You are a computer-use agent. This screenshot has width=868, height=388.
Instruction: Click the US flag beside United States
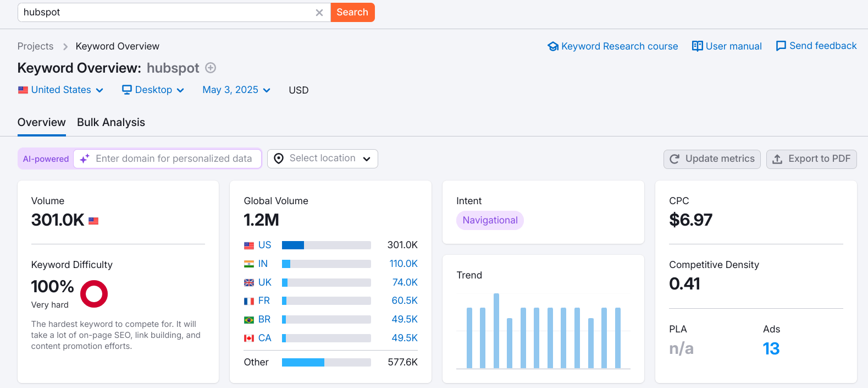click(23, 90)
